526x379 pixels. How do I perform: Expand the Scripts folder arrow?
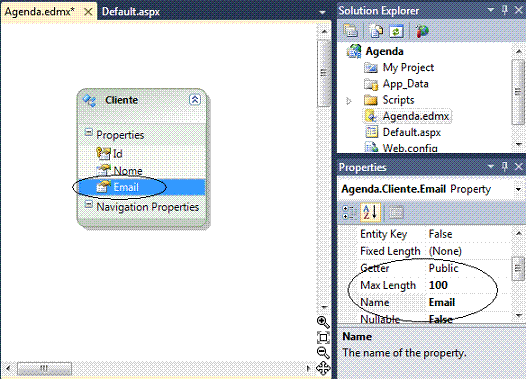(x=349, y=101)
